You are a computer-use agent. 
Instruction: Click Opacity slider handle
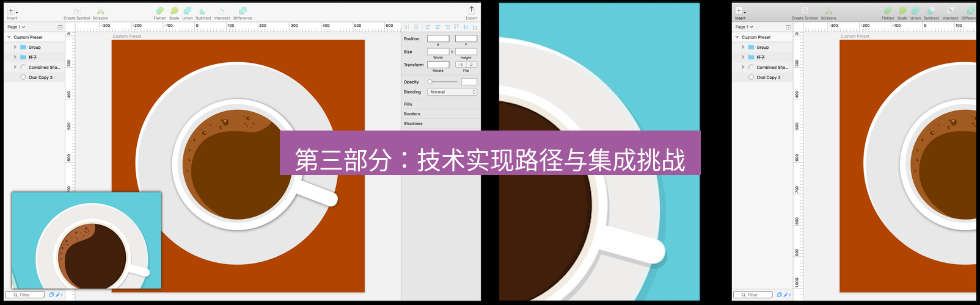(x=430, y=82)
